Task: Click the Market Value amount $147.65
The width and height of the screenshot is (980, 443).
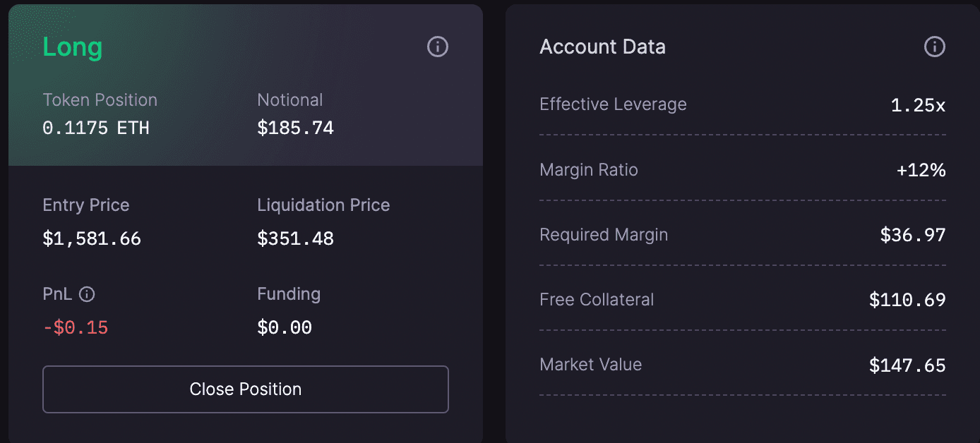Action: point(907,365)
